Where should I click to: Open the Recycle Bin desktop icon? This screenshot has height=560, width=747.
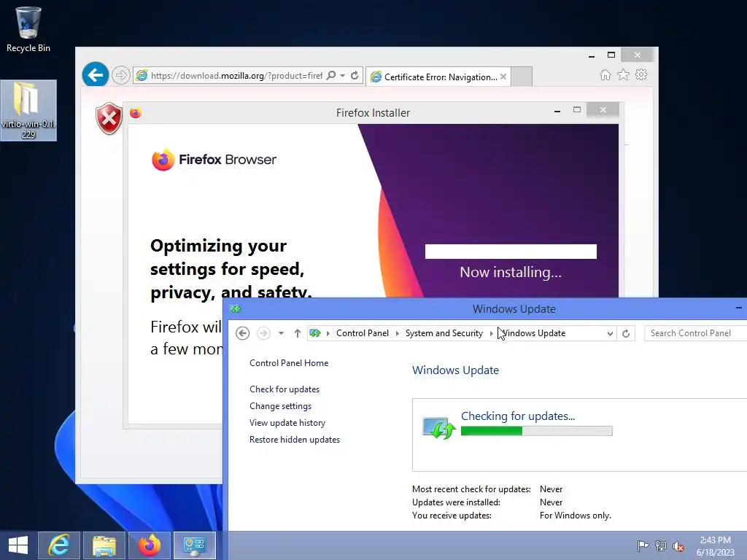28,28
